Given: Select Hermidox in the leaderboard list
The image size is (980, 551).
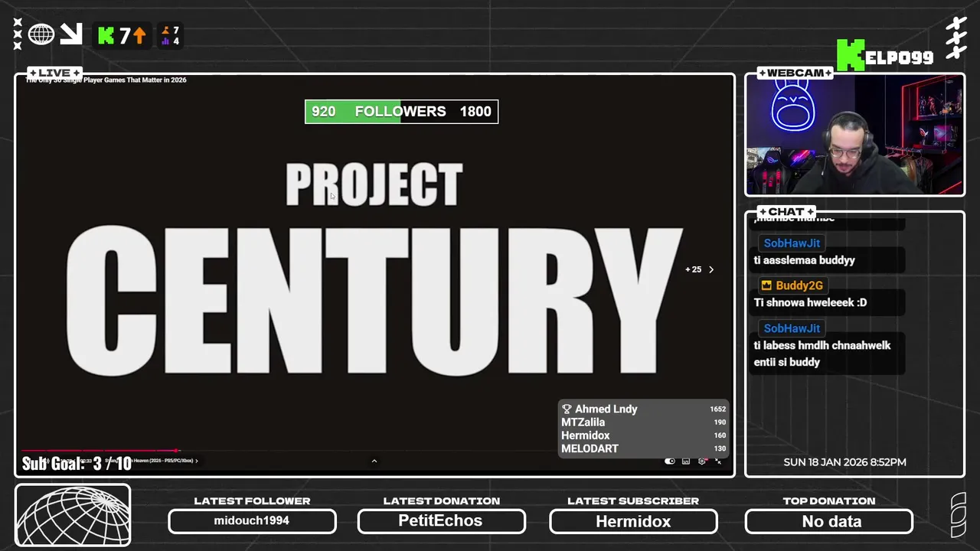Looking at the screenshot, I should [586, 435].
